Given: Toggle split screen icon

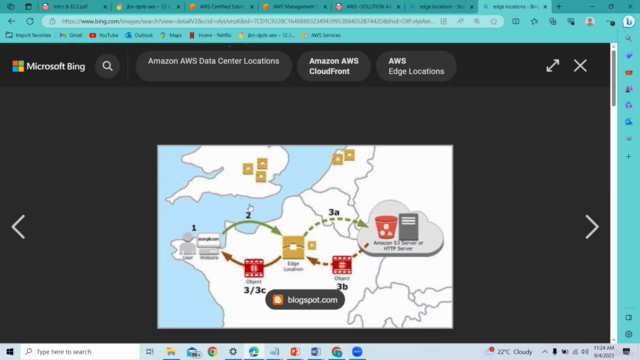Looking at the screenshot, I should [x=516, y=21].
